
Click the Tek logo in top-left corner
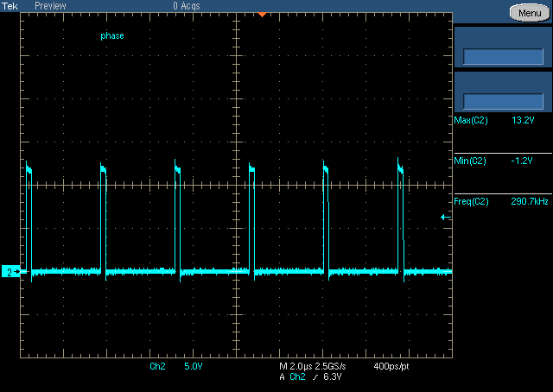(10, 6)
